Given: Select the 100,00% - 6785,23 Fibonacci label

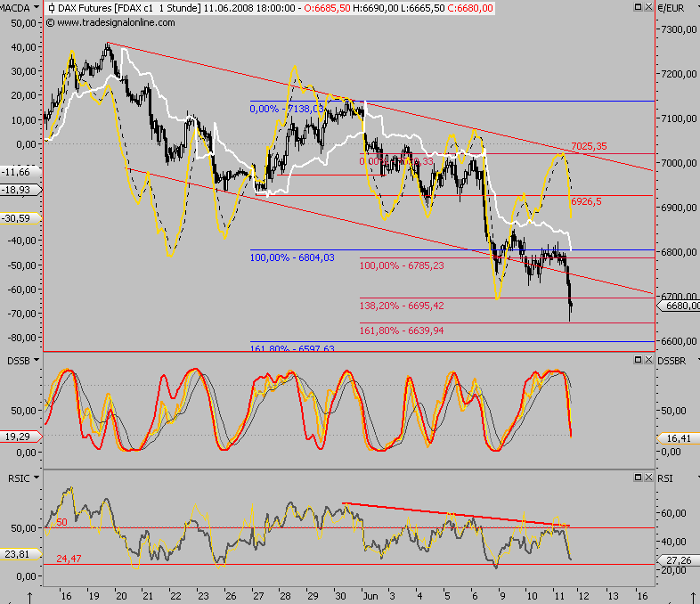Looking at the screenshot, I should [402, 265].
